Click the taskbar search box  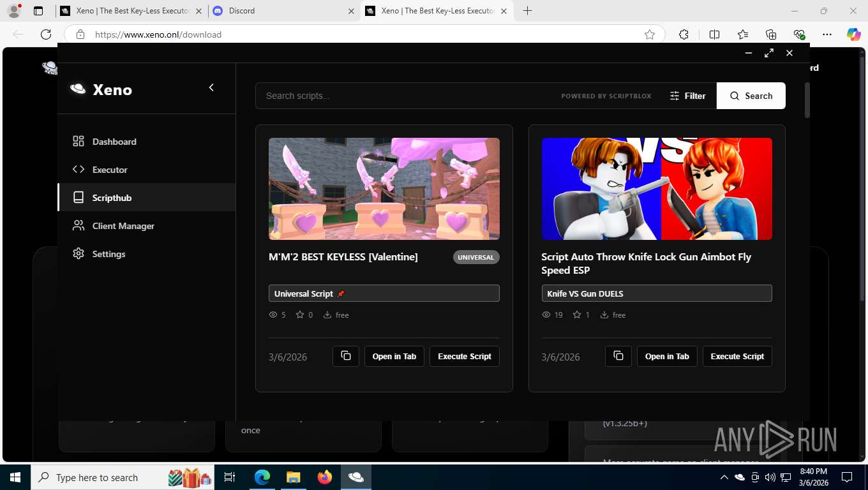(x=122, y=477)
